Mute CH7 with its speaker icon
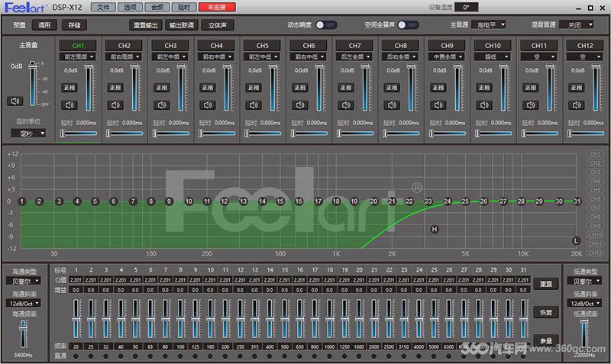Viewport: 611px width, 364px height. click(346, 105)
